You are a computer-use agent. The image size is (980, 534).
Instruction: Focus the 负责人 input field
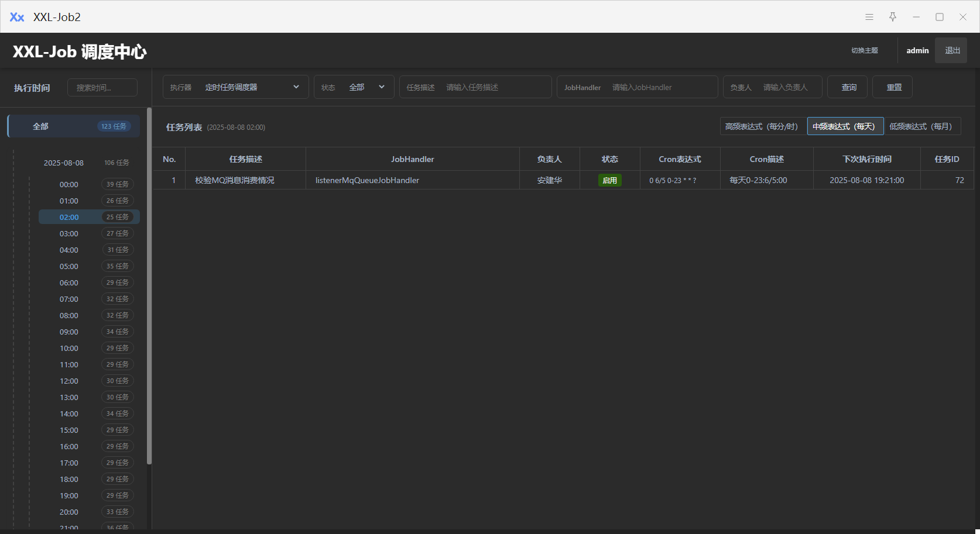tap(773, 87)
